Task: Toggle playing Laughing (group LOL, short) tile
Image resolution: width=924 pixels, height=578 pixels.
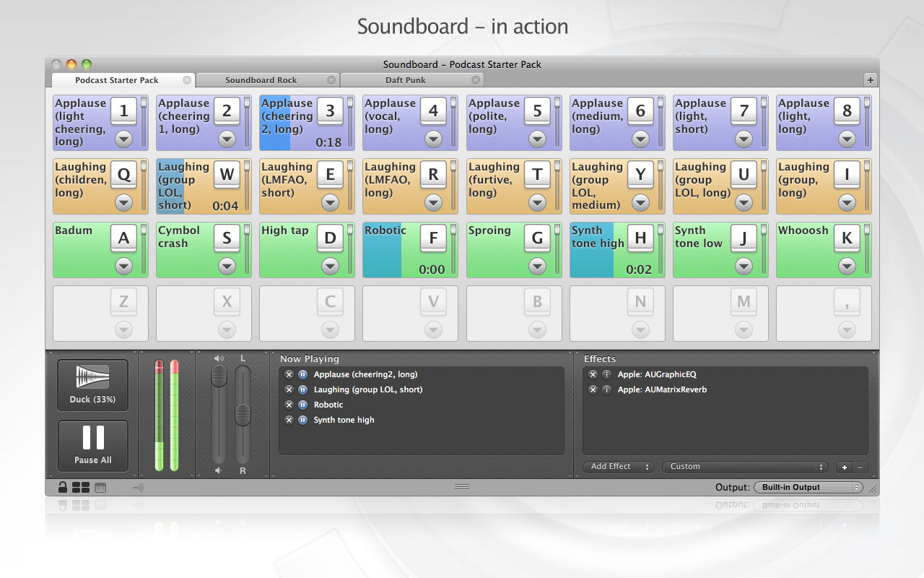Action: point(204,186)
